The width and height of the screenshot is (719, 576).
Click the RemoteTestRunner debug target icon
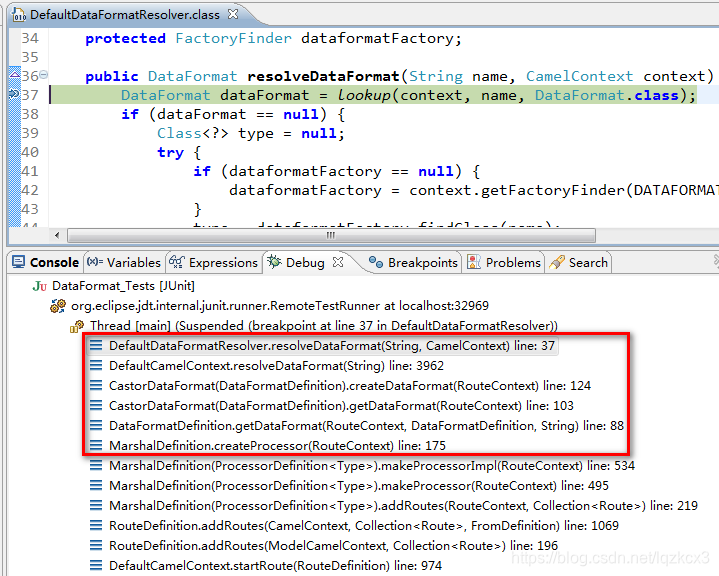click(x=58, y=306)
